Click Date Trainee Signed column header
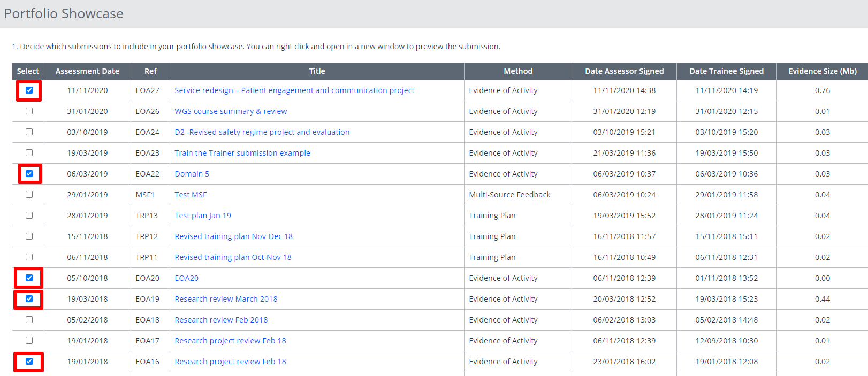Viewport: 868px width, 376px height. click(726, 71)
